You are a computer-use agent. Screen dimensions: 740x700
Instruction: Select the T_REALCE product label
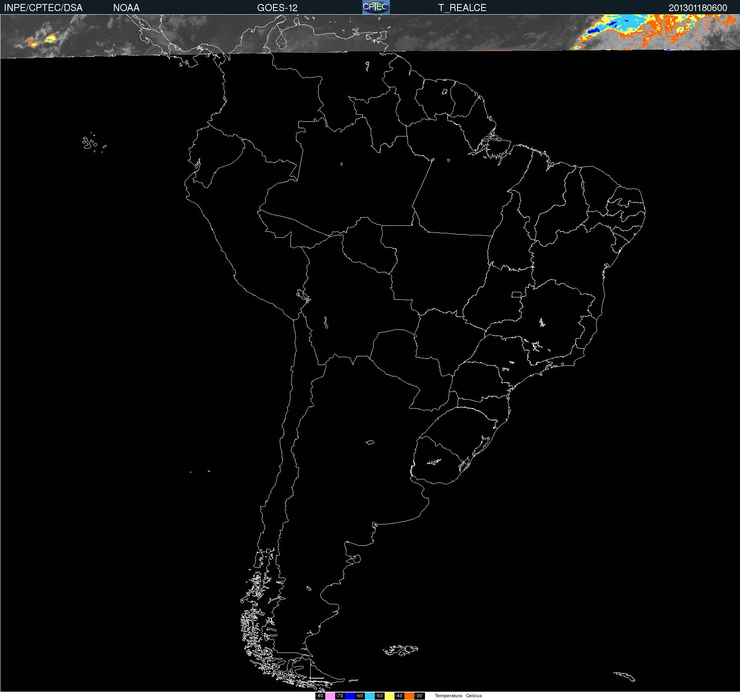click(x=462, y=8)
